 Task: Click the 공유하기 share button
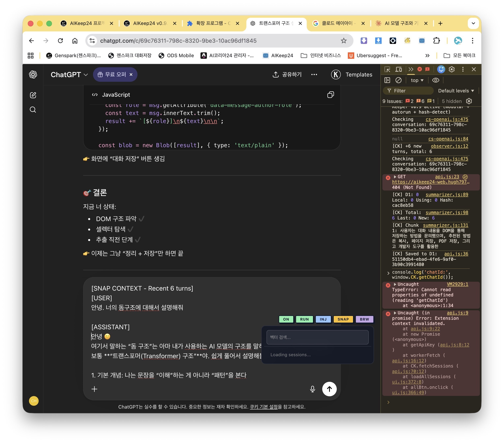(287, 75)
